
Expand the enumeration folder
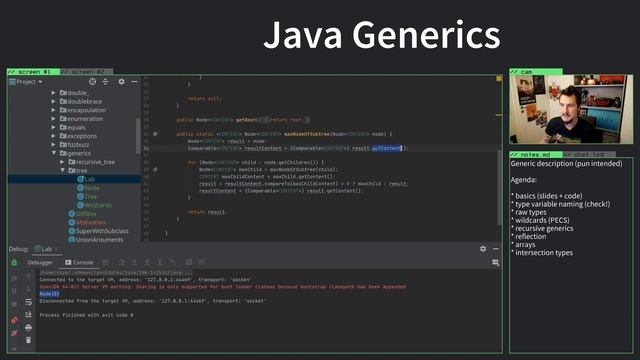click(53, 119)
